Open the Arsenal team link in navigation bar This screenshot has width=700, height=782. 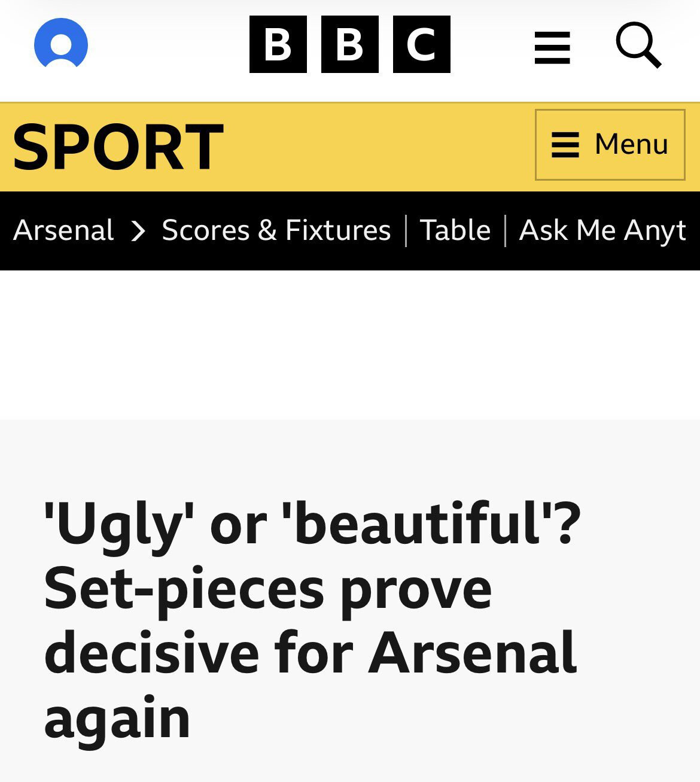click(63, 230)
